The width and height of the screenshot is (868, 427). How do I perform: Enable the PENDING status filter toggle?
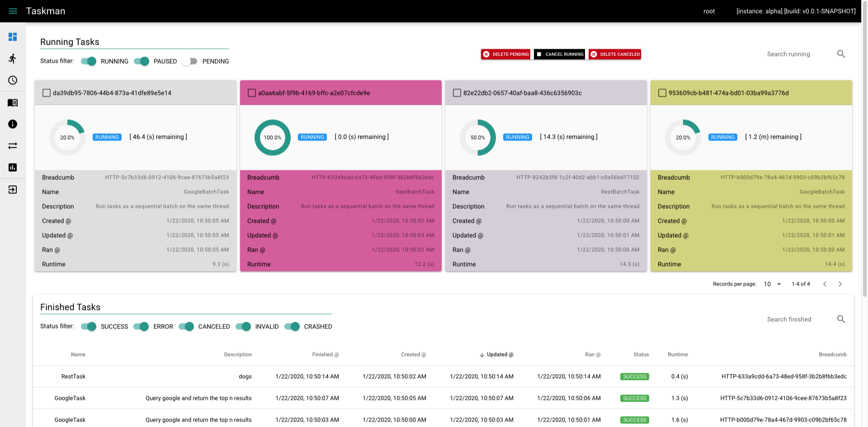tap(190, 61)
